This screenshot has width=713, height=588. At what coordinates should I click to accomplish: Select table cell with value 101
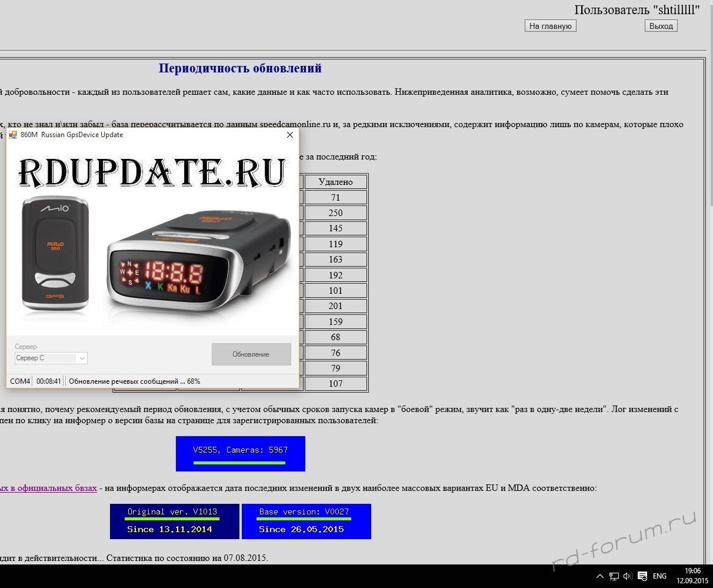click(336, 290)
